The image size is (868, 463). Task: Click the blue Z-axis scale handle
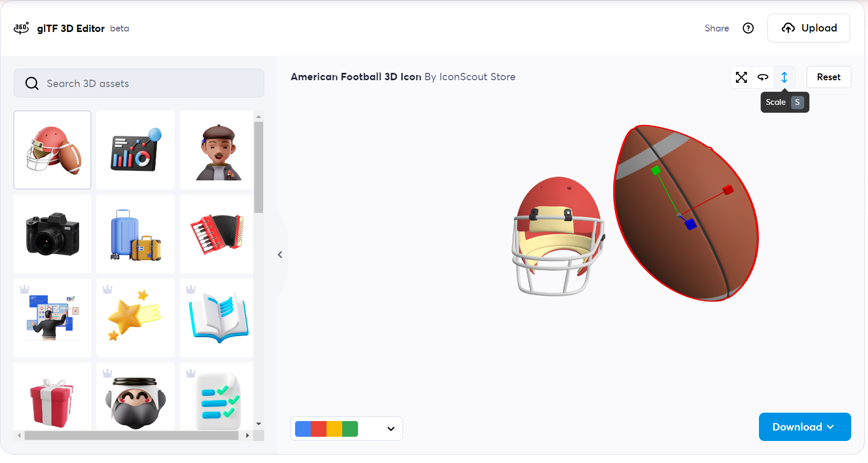click(691, 224)
